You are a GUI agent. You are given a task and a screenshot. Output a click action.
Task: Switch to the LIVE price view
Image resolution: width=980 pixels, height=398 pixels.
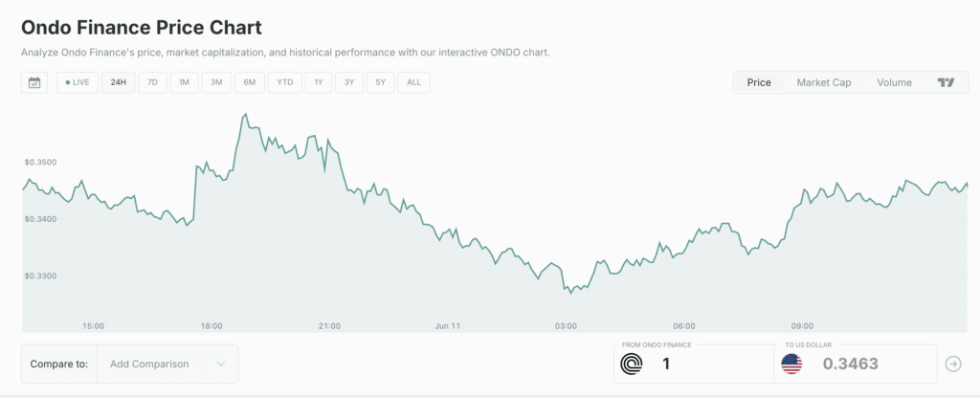point(78,82)
